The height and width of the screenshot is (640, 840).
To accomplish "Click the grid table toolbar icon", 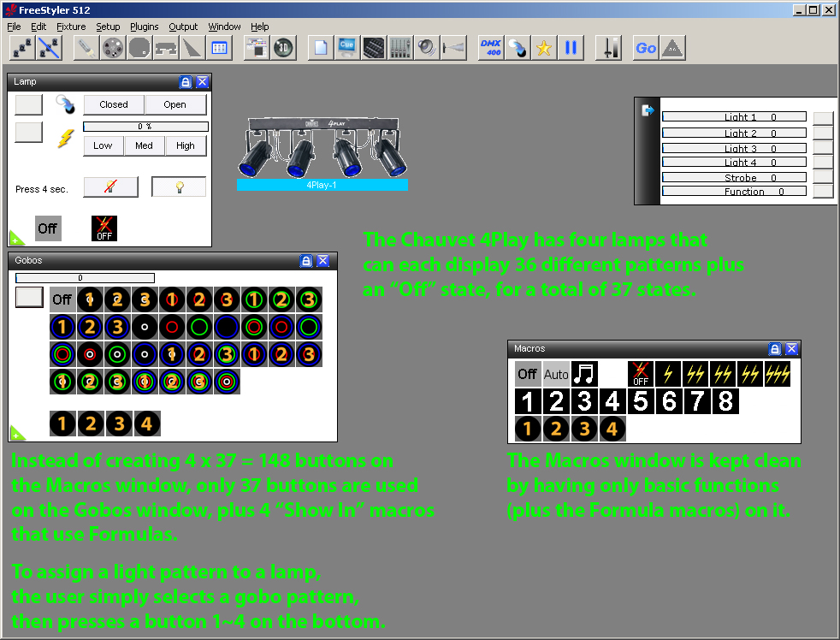I will click(219, 48).
